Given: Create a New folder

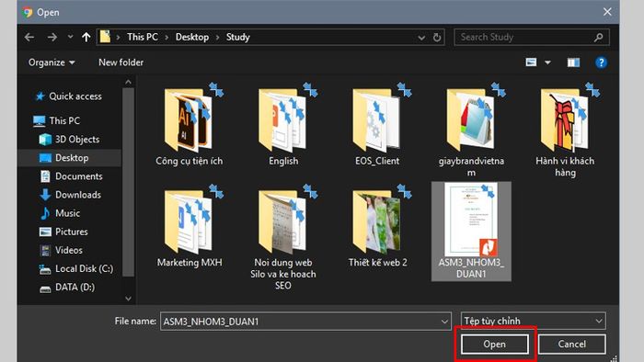Looking at the screenshot, I should coord(121,62).
